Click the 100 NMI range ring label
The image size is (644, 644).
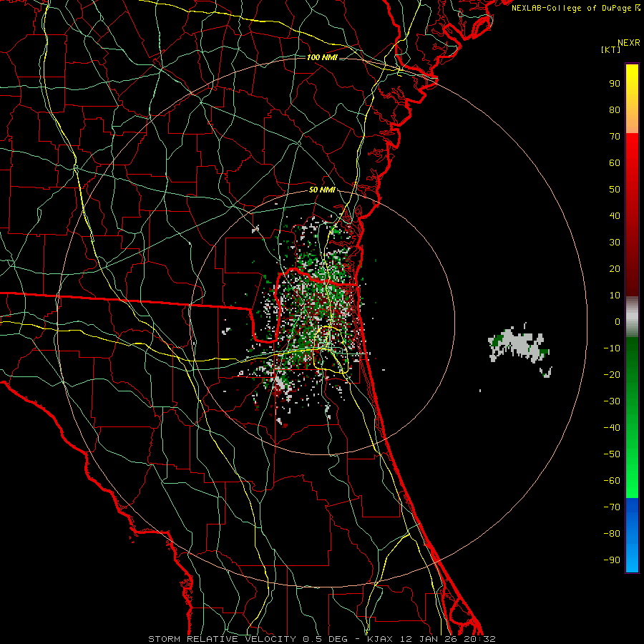point(322,57)
